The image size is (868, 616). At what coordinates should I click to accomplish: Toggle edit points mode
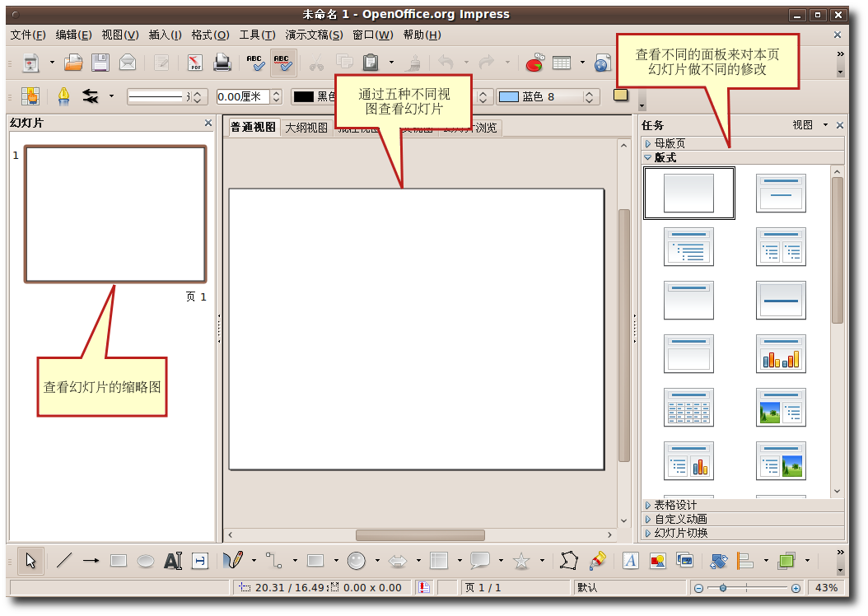[568, 561]
